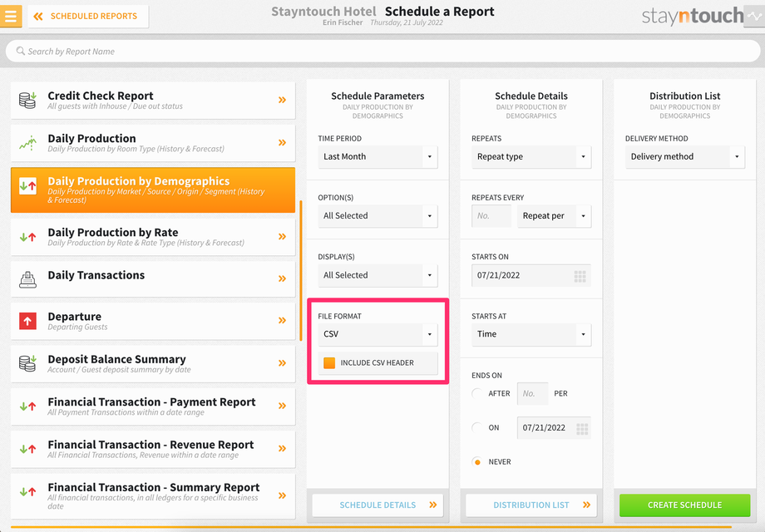
Task: Click the Ends On 07/21/2022 date field
Action: [x=555, y=427]
